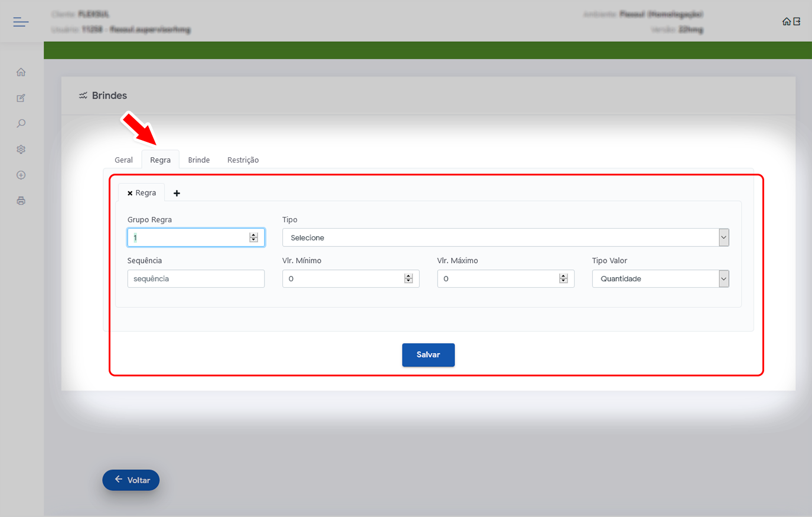Image resolution: width=812 pixels, height=517 pixels.
Task: Click the logout icon at top right
Action: point(797,22)
